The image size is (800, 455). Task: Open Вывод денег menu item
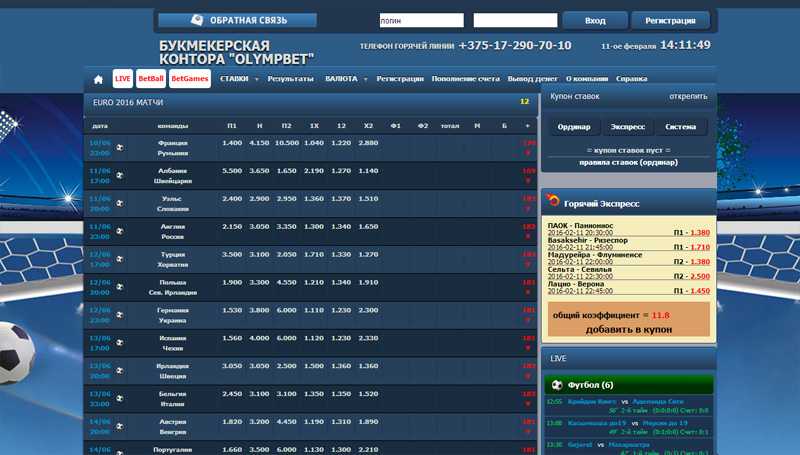click(533, 79)
